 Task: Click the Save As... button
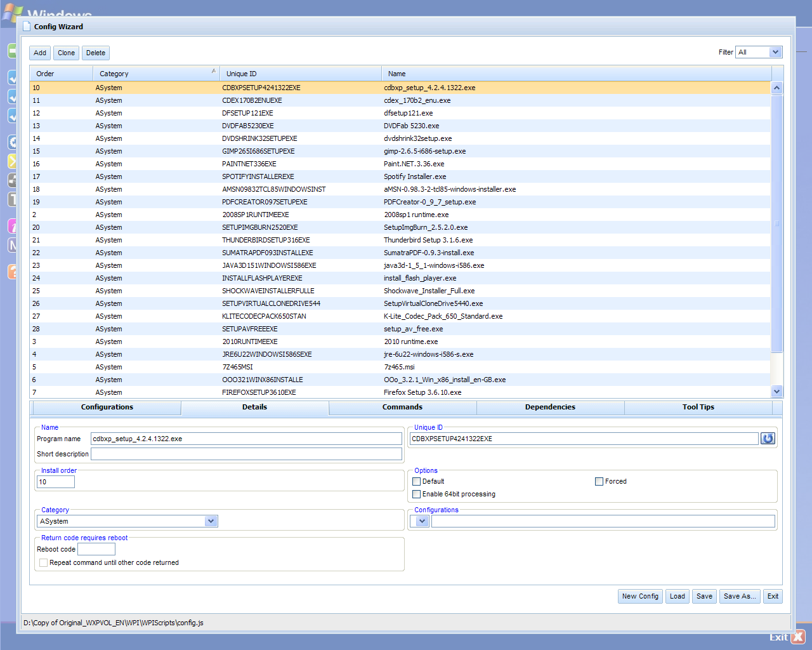click(740, 596)
